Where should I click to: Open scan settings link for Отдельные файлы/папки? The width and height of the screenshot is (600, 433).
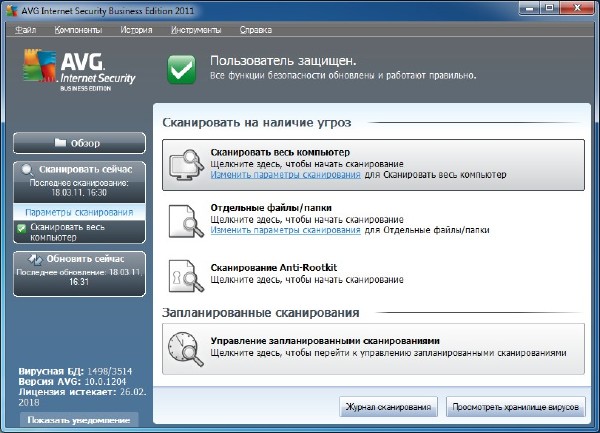pos(285,229)
